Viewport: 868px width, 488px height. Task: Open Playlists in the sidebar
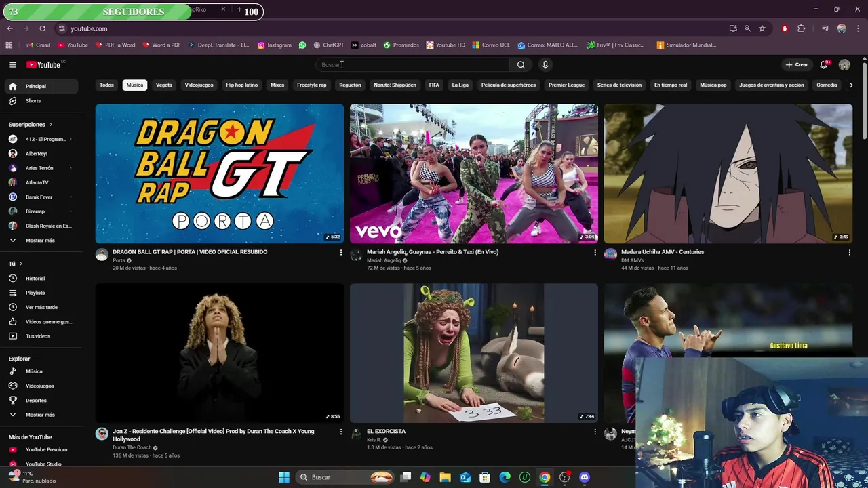pos(41,293)
